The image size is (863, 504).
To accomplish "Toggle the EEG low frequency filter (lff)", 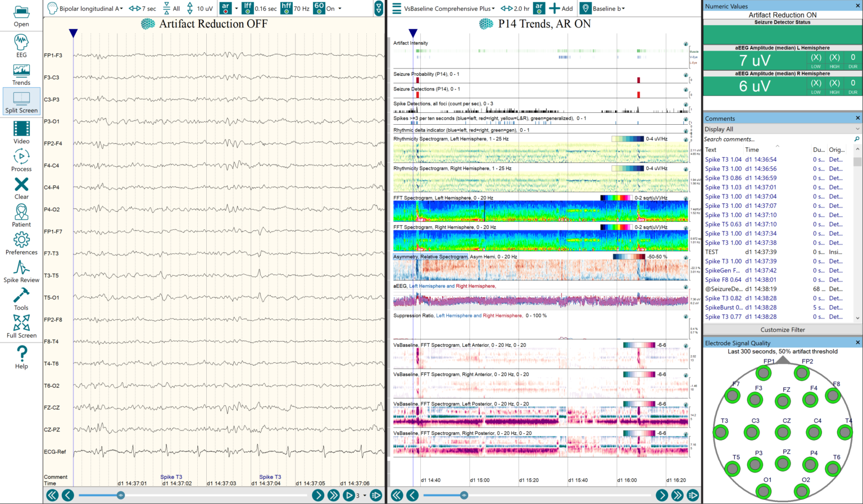I will click(x=247, y=8).
